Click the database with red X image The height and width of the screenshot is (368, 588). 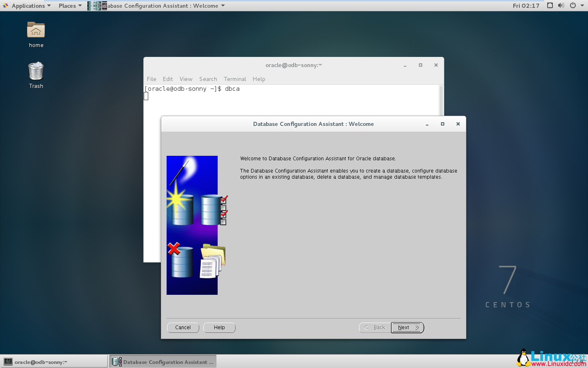tap(180, 260)
